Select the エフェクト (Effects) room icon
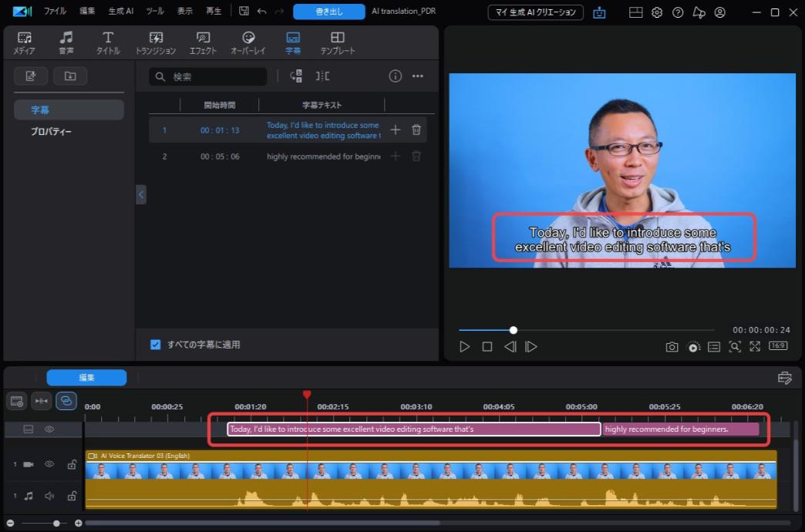The image size is (805, 532). point(202,42)
